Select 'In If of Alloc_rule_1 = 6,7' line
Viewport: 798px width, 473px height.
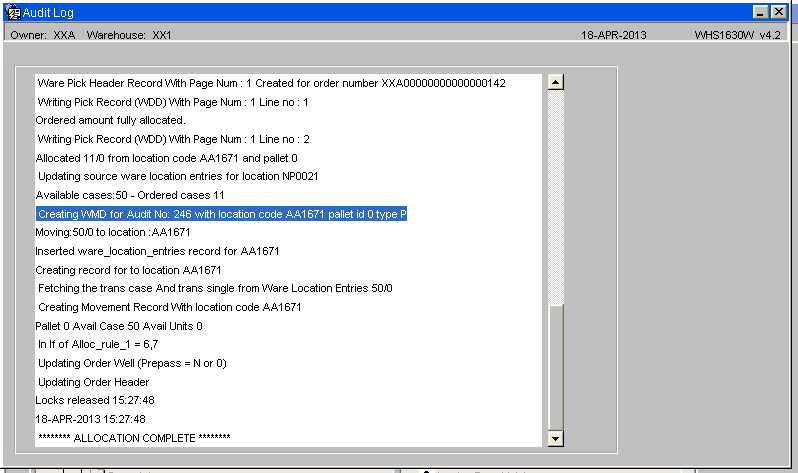(x=98, y=345)
